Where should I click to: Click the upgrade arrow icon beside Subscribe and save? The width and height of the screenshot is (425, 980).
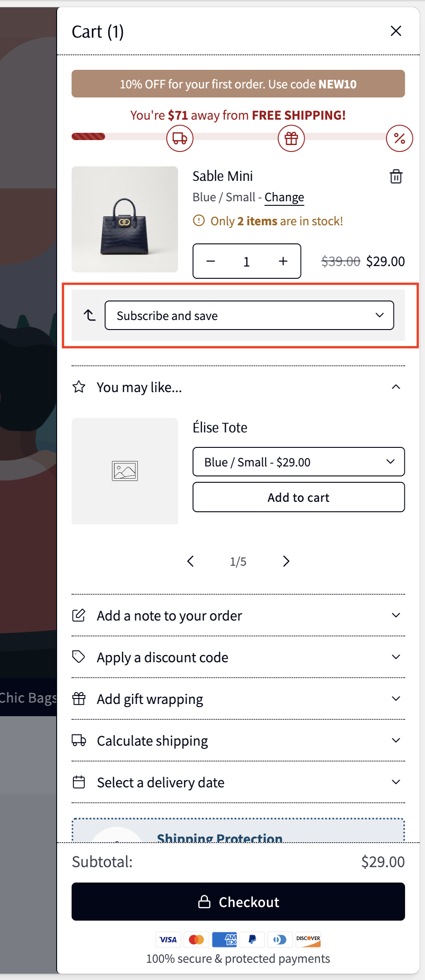[x=90, y=315]
